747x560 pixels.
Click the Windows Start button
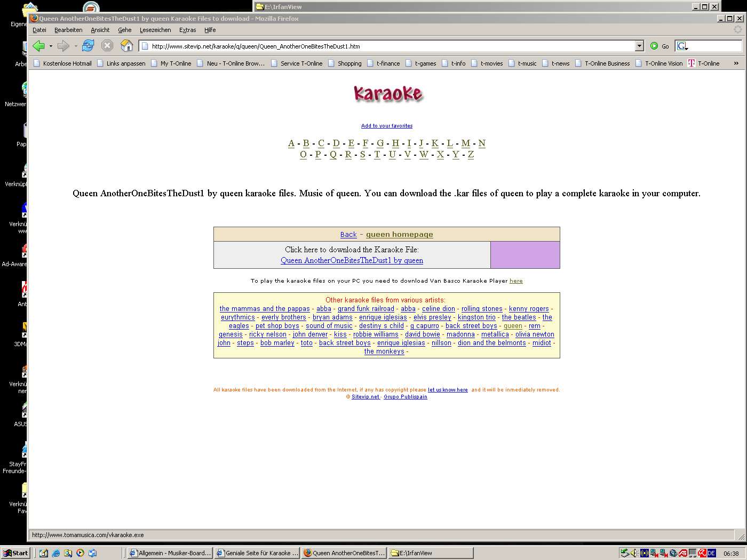pyautogui.click(x=15, y=553)
